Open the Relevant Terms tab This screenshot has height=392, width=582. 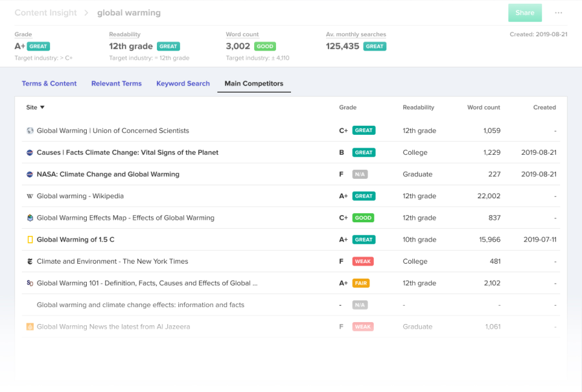tap(117, 84)
